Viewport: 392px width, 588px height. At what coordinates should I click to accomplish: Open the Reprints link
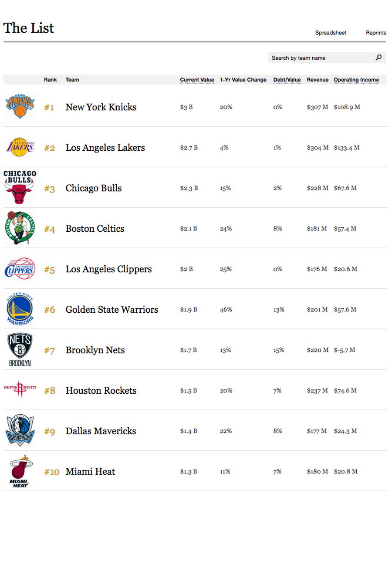[x=376, y=33]
